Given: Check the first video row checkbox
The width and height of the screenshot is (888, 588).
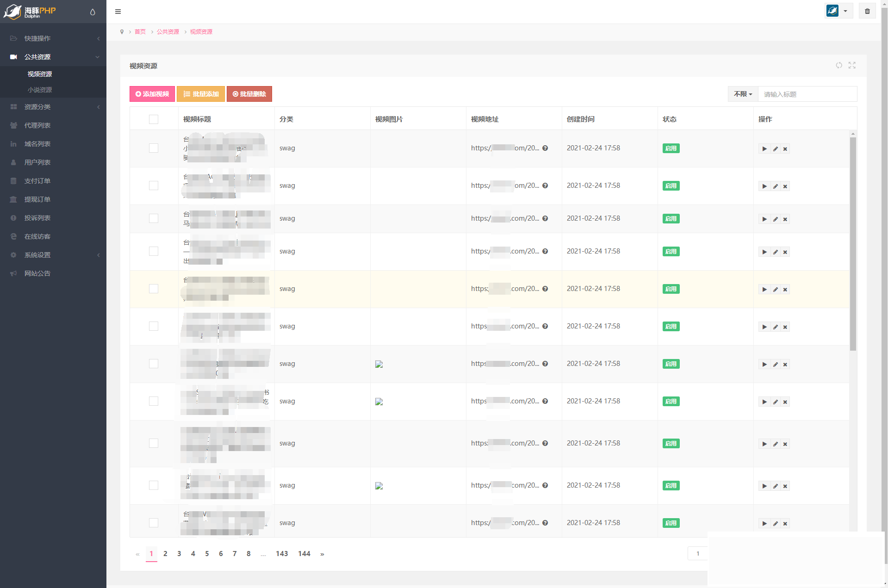Looking at the screenshot, I should pyautogui.click(x=154, y=148).
